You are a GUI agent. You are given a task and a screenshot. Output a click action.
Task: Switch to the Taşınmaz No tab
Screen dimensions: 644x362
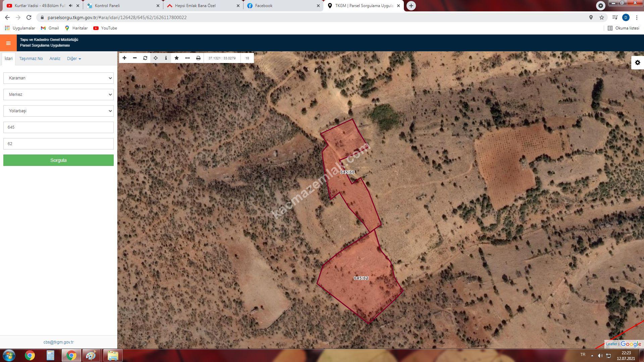(31, 59)
